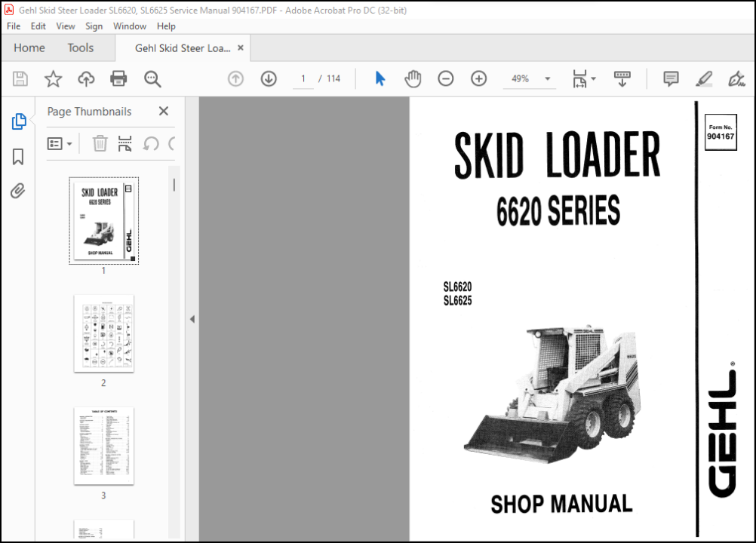Click the zoom out minus button

(x=446, y=79)
